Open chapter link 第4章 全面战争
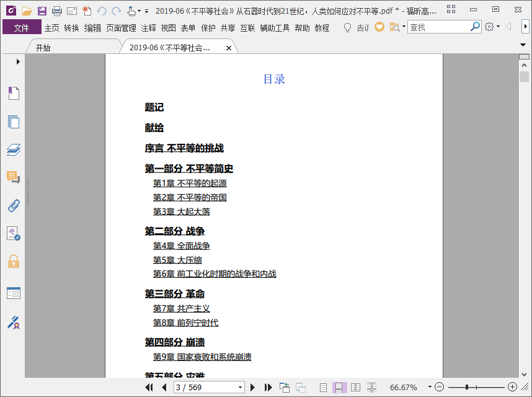 coord(181,246)
